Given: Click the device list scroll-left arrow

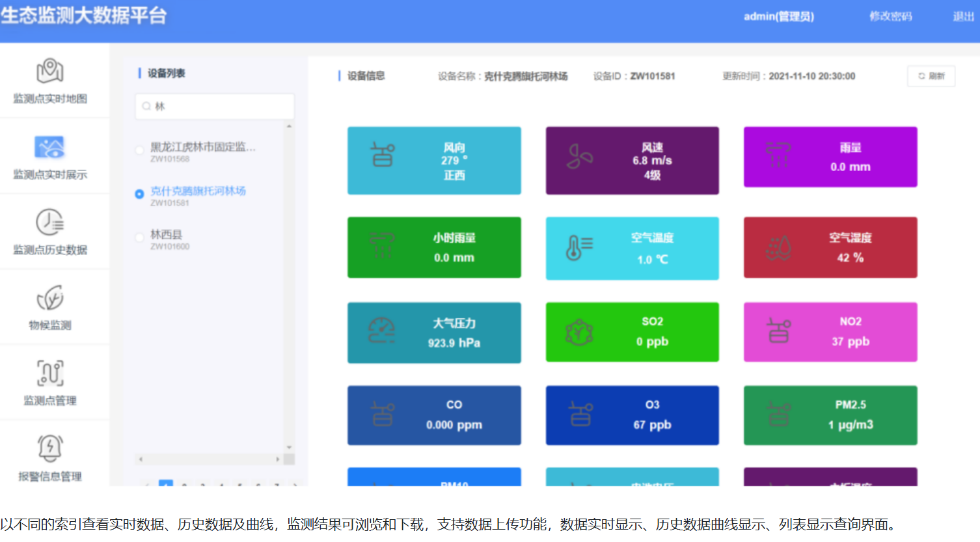Looking at the screenshot, I should pos(141,459).
